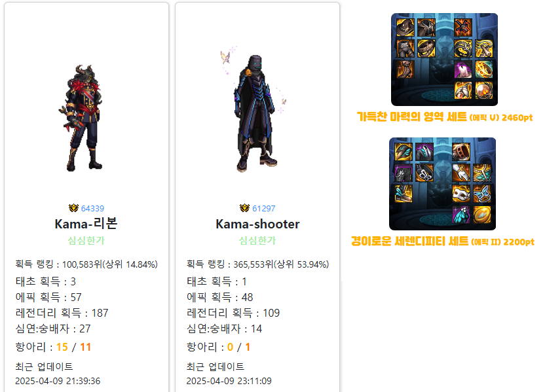Image resolution: width=545 pixels, height=392 pixels.
Task: Click the purple candle item icon
Action: pos(463,69)
